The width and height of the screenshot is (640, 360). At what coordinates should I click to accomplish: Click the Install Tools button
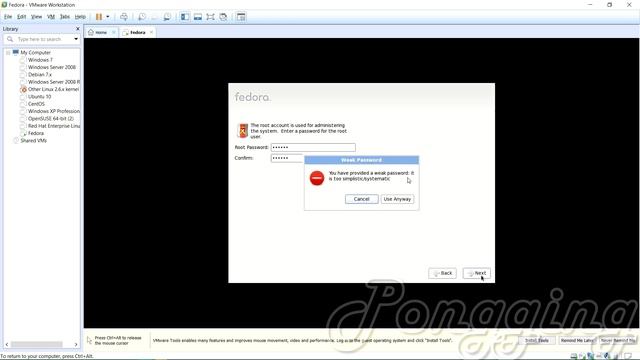(x=537, y=340)
